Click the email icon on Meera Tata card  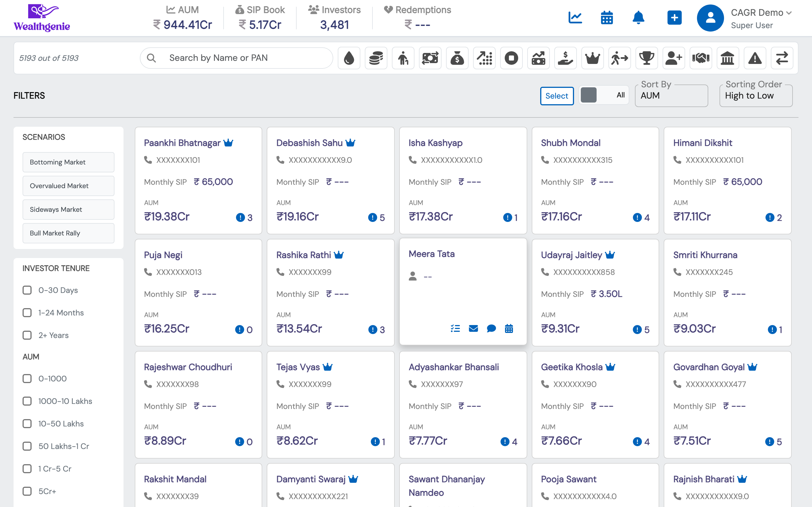coord(473,328)
